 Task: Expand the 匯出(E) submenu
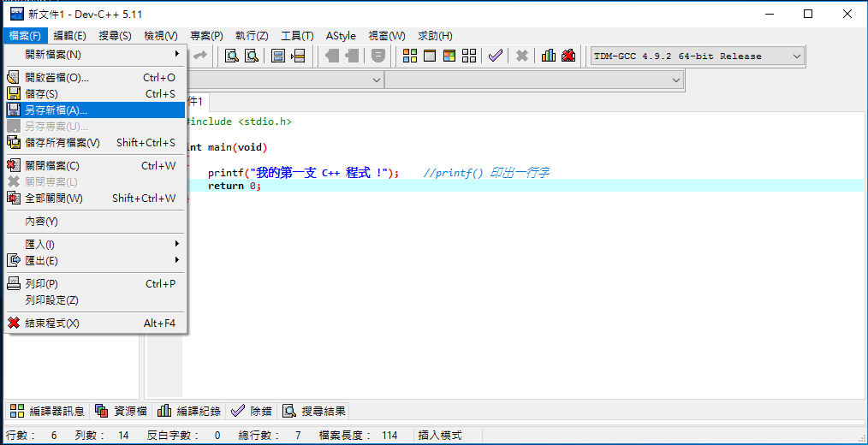95,260
